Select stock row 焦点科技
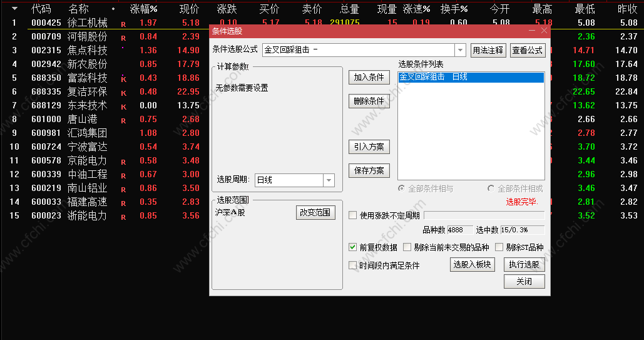644x340 pixels. point(88,50)
